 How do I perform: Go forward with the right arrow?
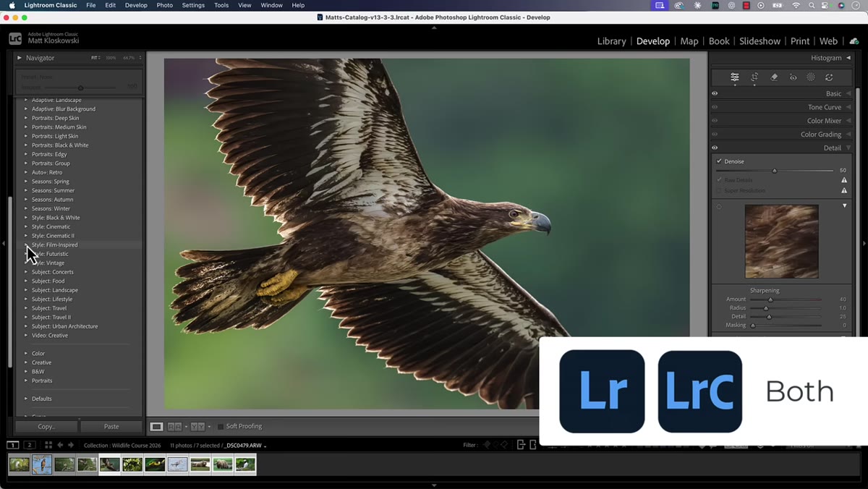[x=70, y=445]
